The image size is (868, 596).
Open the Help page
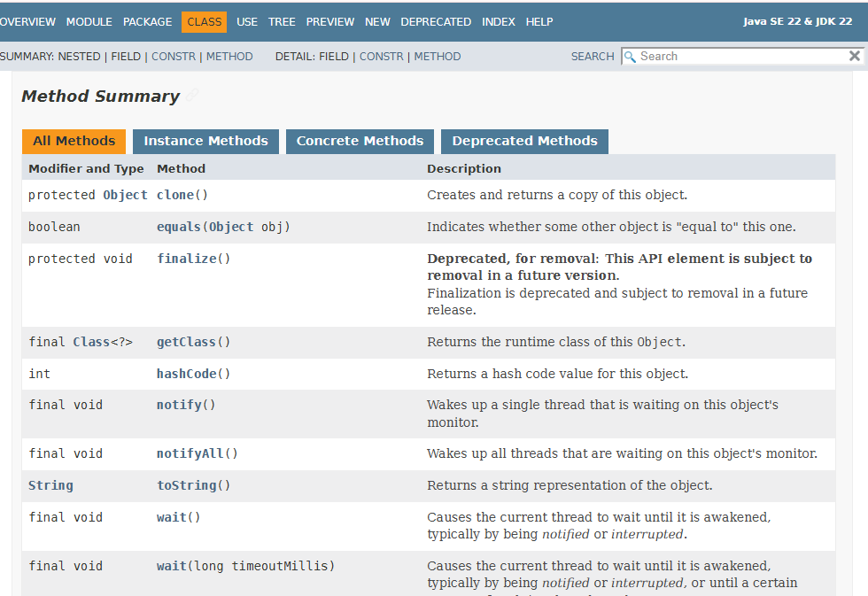click(x=539, y=22)
